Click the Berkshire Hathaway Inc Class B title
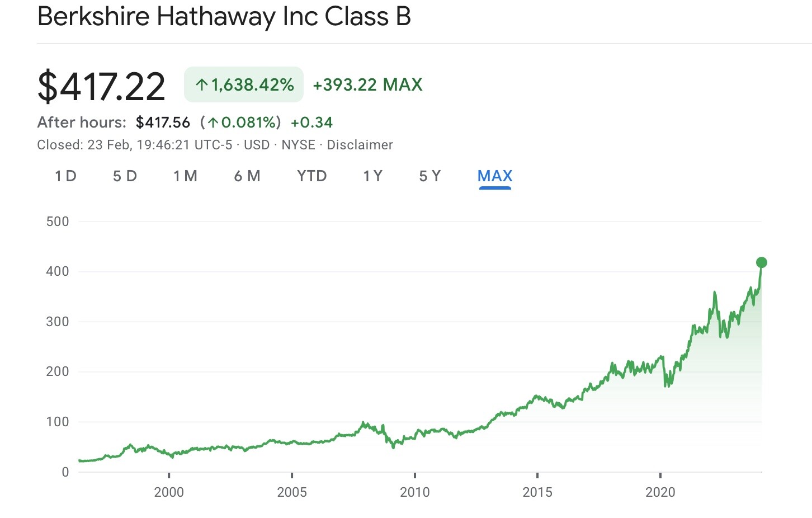 [x=224, y=17]
